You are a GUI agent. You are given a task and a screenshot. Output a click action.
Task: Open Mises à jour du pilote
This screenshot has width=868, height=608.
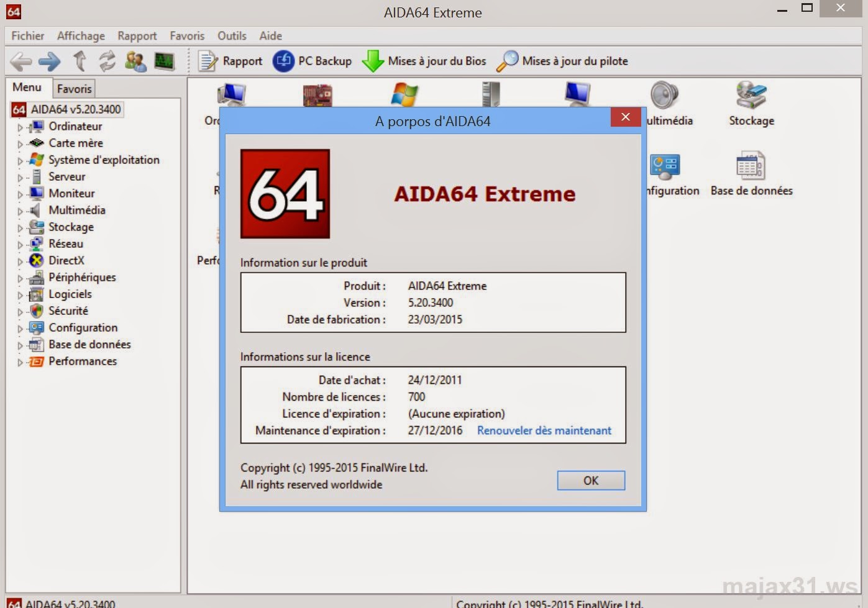(x=562, y=61)
